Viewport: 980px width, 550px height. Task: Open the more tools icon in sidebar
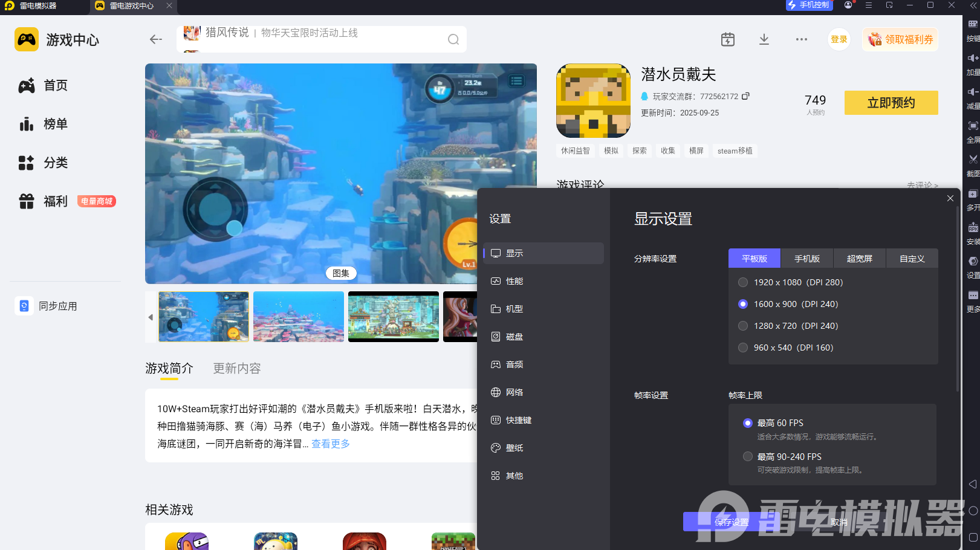coord(972,296)
